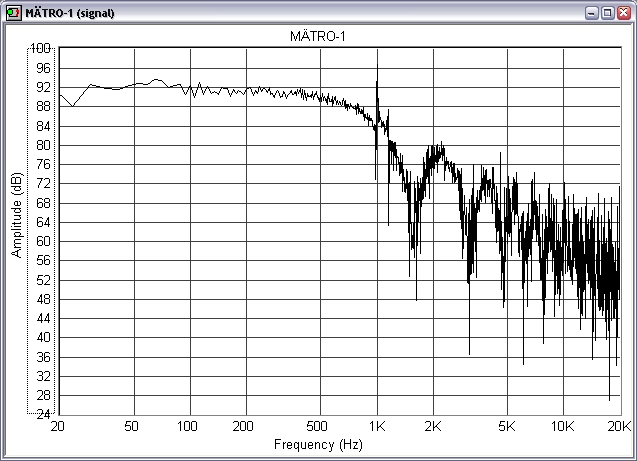Click the MÄTRO-1 chart title
637x461 pixels.
(x=318, y=37)
